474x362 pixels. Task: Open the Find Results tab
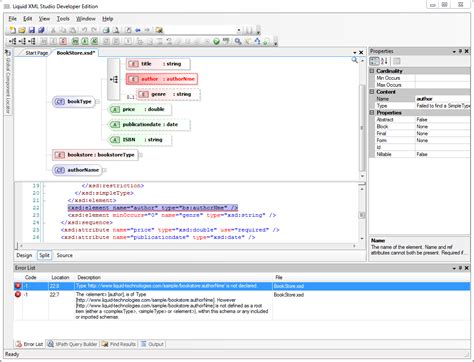[119, 344]
